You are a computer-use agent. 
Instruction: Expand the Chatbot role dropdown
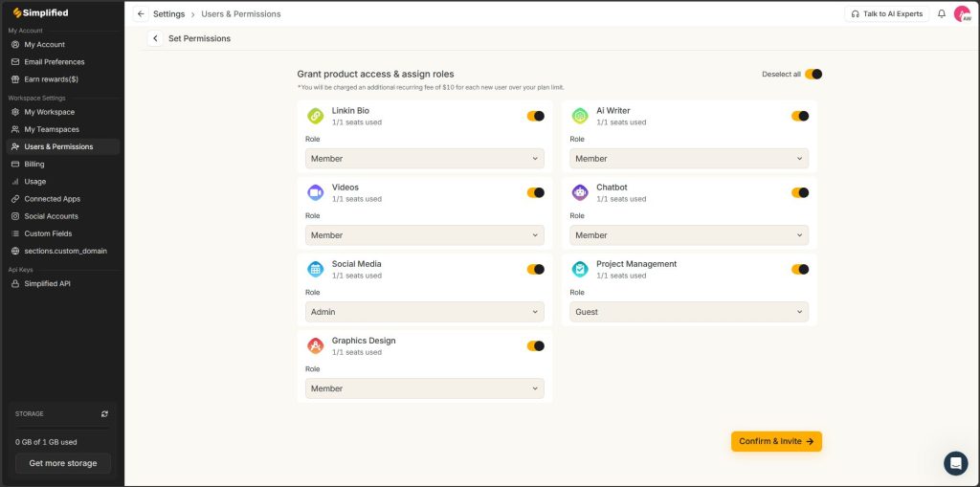tap(689, 235)
